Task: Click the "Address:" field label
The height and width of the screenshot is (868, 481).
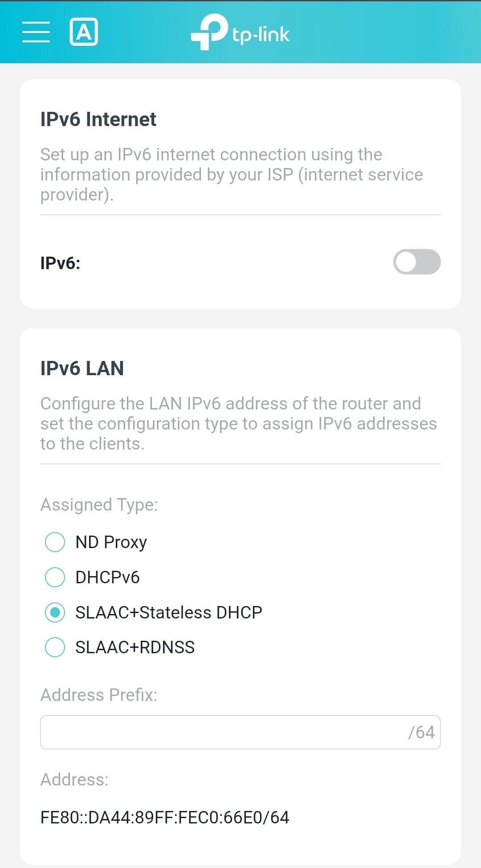Action: (x=74, y=780)
